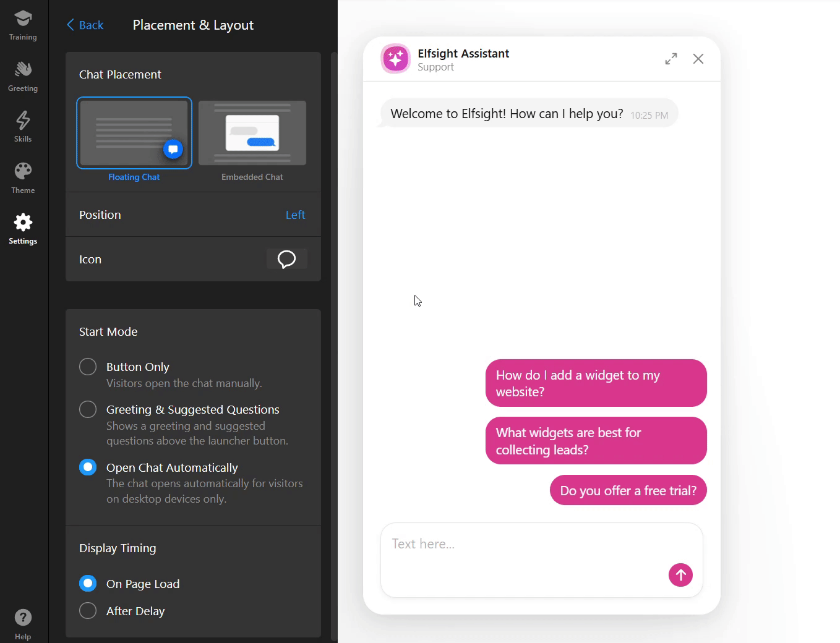Select the Floating Chat placement thumbnail
This screenshot has height=643, width=840.
coord(134,133)
